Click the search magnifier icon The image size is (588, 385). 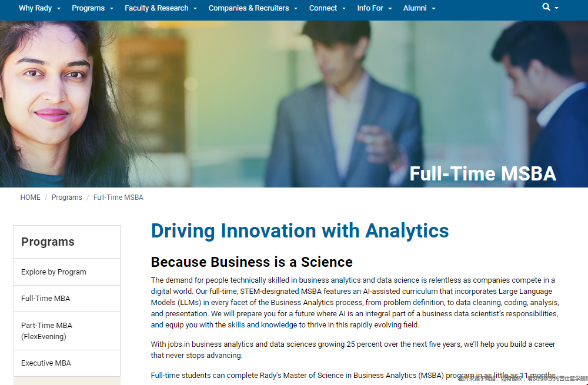pos(546,7)
